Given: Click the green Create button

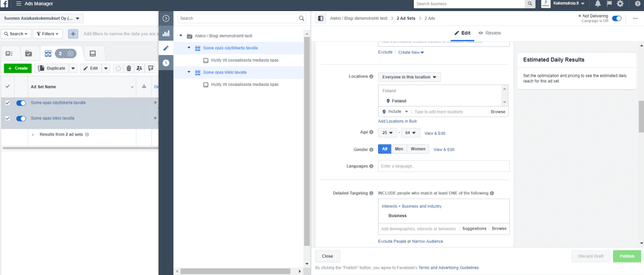Looking at the screenshot, I should pos(18,68).
